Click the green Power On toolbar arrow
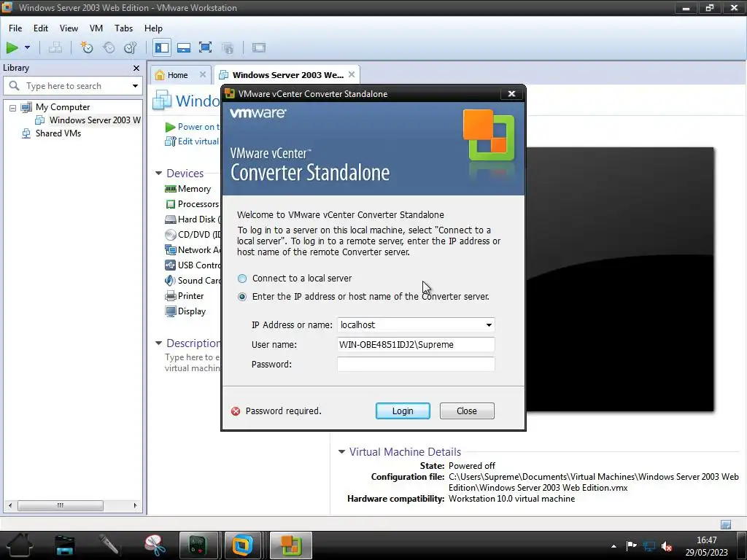This screenshot has height=560, width=747. coord(12,47)
